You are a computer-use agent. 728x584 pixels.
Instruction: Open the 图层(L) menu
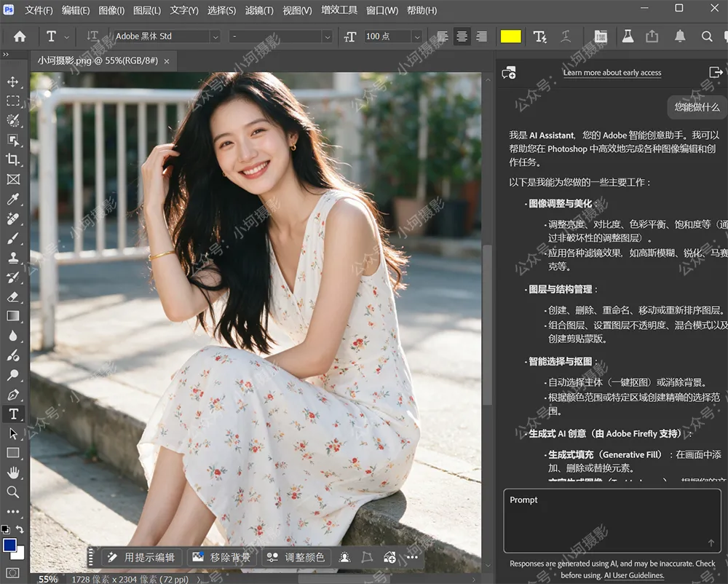pos(147,10)
